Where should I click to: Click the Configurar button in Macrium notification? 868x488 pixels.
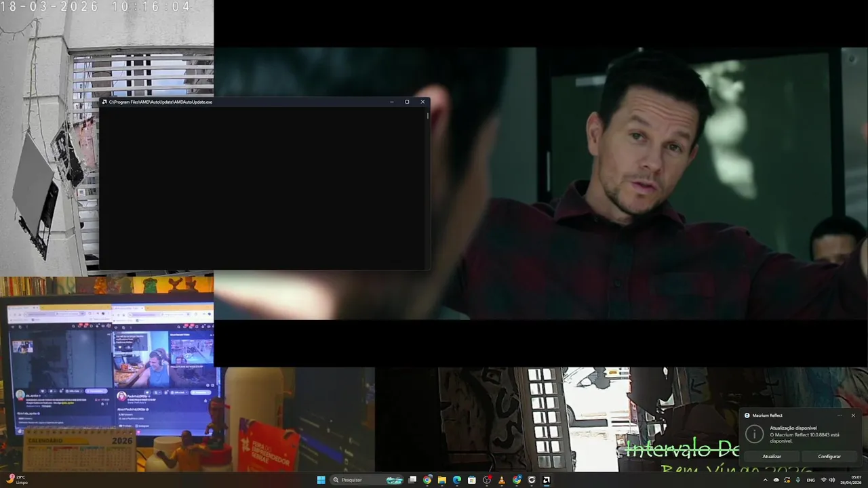click(x=829, y=456)
